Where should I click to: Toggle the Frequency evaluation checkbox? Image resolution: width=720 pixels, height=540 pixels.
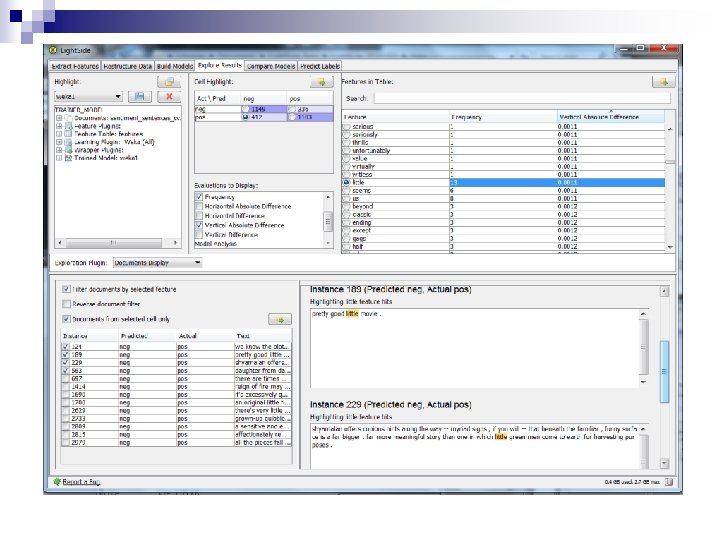click(x=199, y=198)
